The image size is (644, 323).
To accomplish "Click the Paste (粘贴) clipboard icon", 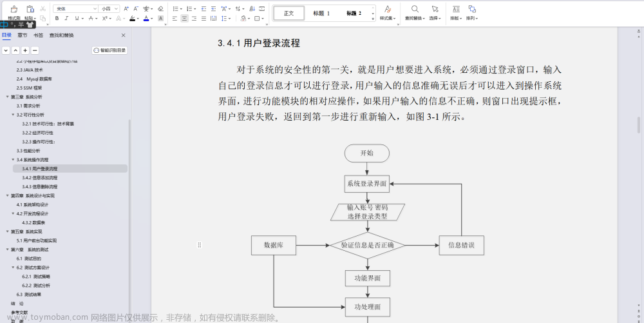I will (30, 9).
